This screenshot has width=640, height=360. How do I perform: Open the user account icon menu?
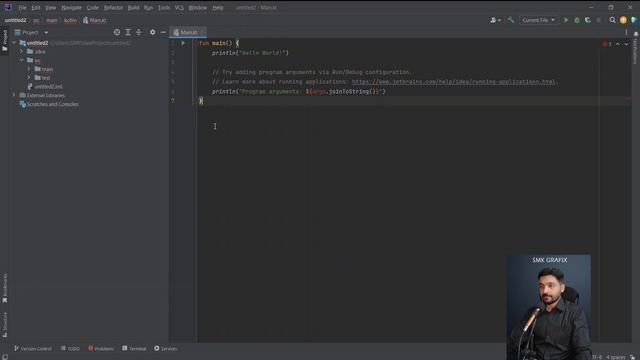point(495,20)
